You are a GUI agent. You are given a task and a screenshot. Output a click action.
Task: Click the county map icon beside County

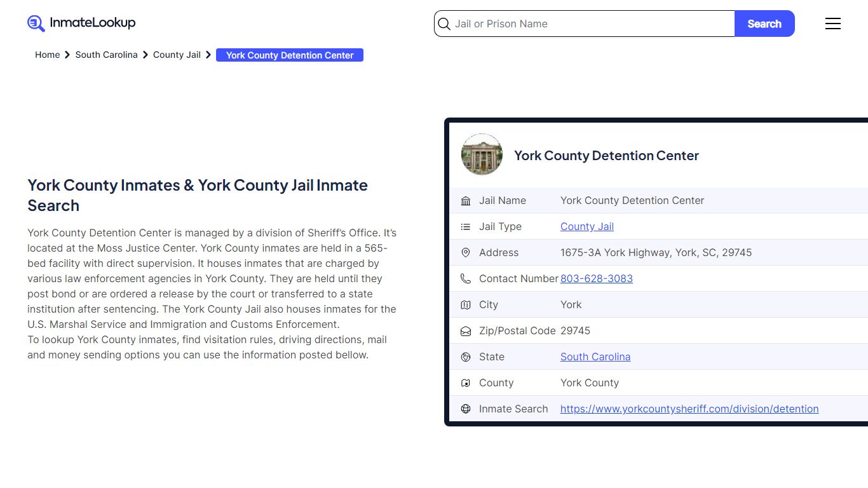[x=466, y=383]
